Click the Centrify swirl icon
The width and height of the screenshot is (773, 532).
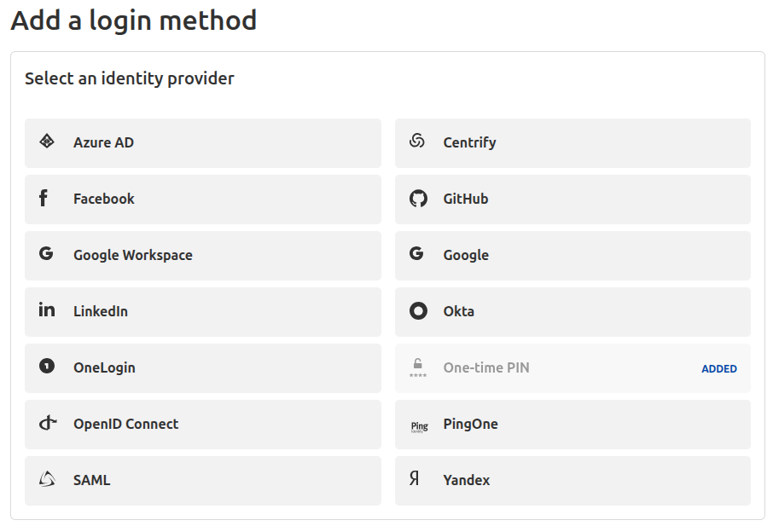coord(417,141)
